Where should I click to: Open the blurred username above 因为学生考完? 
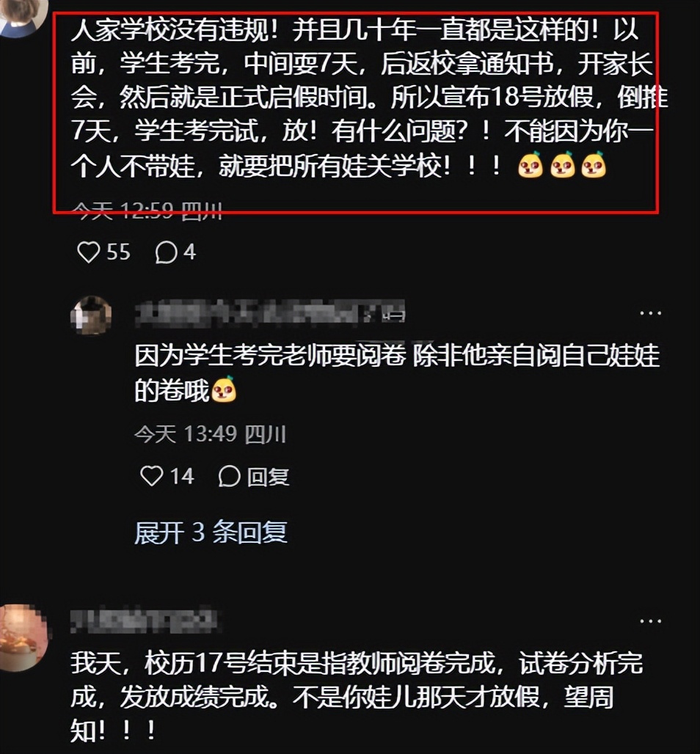[x=270, y=313]
